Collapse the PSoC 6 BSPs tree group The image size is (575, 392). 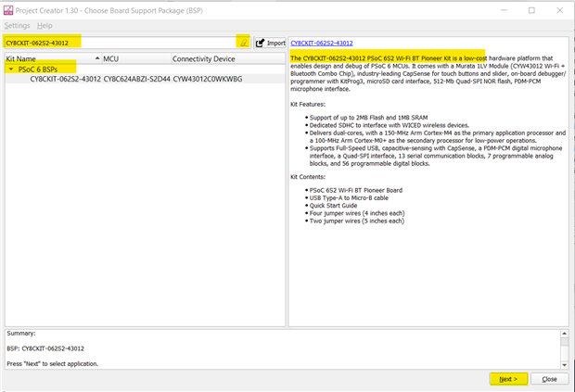tap(11, 69)
